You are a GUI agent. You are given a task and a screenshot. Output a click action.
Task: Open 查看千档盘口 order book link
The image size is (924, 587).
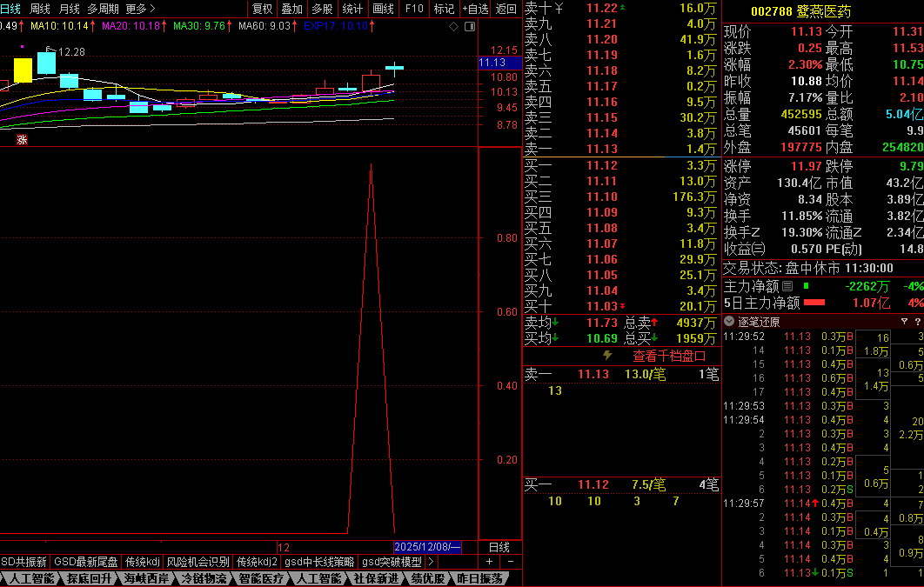coord(668,356)
